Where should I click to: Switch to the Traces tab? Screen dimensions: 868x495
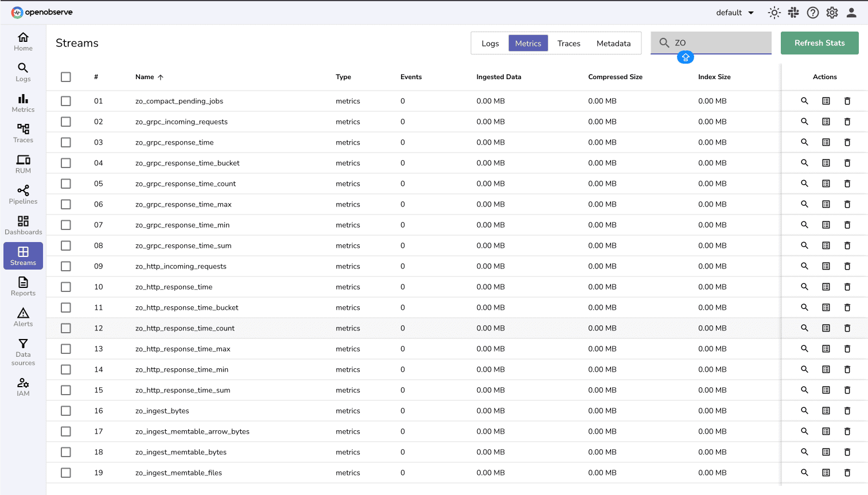pyautogui.click(x=569, y=43)
